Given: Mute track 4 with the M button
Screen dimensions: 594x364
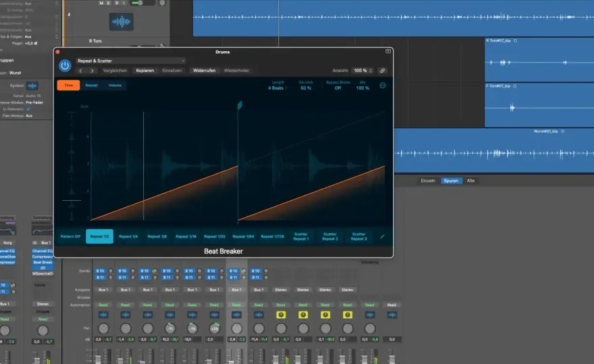Looking at the screenshot, I should click(101, 3).
